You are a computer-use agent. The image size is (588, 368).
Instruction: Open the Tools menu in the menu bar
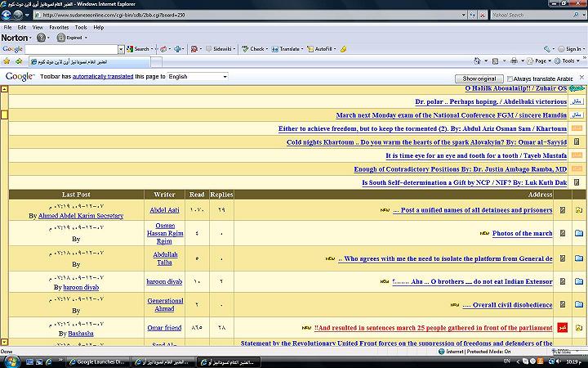[81, 28]
